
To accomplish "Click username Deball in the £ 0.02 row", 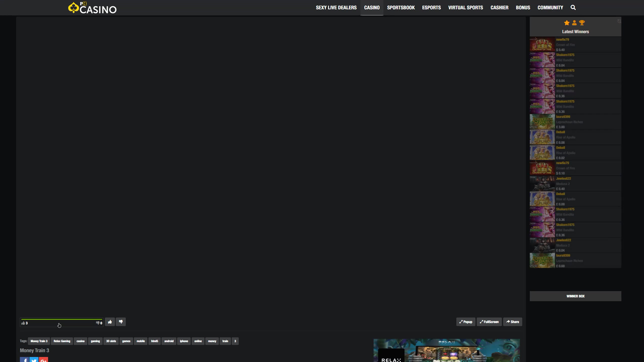I will point(560,148).
